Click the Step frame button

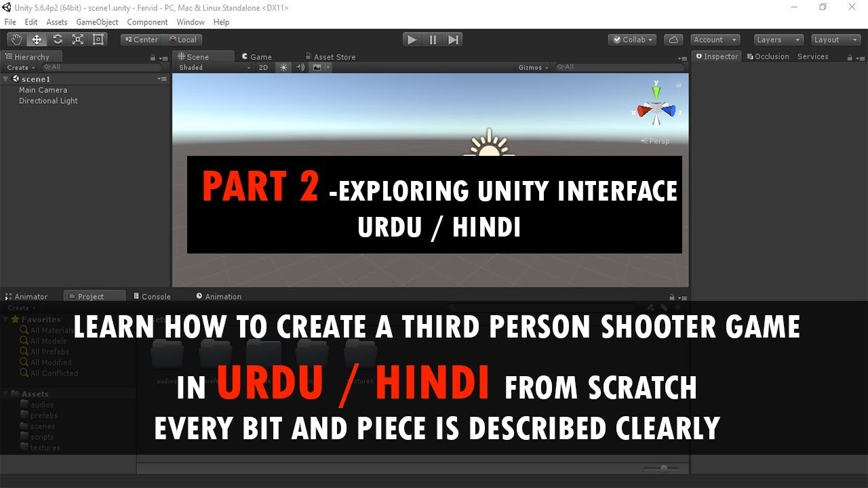pos(454,39)
